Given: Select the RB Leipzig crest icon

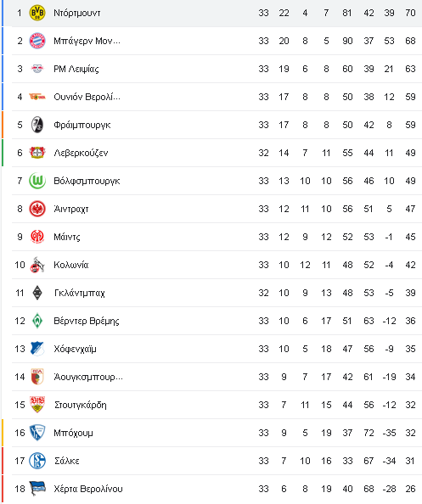Looking at the screenshot, I should click(x=37, y=69).
